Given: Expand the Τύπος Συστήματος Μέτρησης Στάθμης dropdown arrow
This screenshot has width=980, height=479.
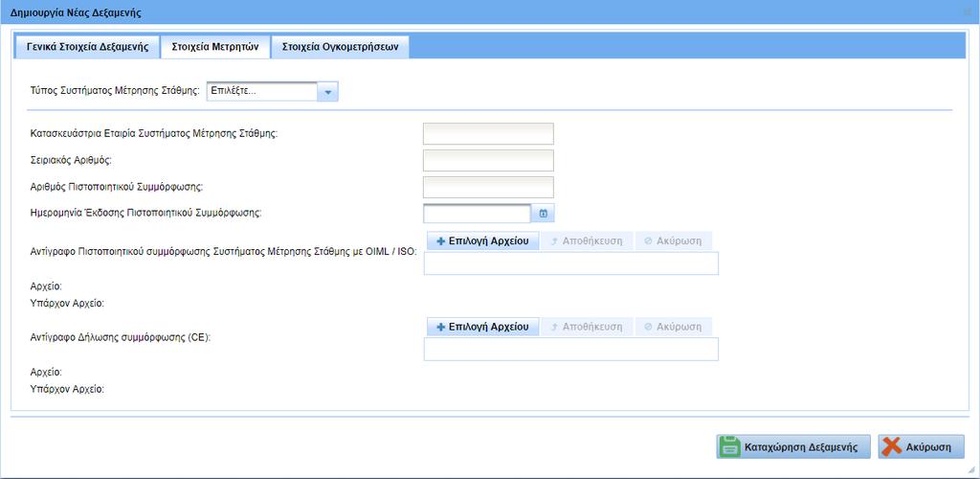Looking at the screenshot, I should click(328, 91).
